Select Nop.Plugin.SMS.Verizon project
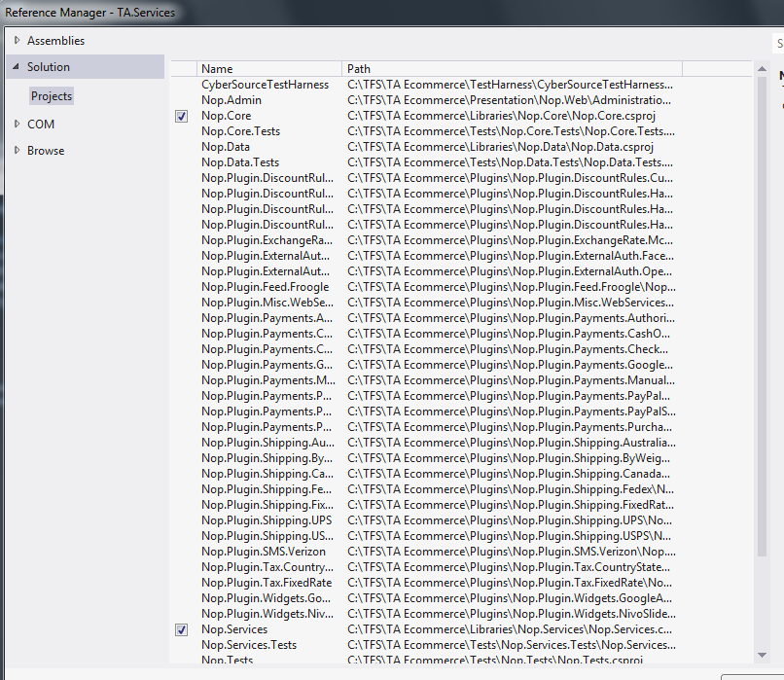The width and height of the screenshot is (784, 680). 264,551
